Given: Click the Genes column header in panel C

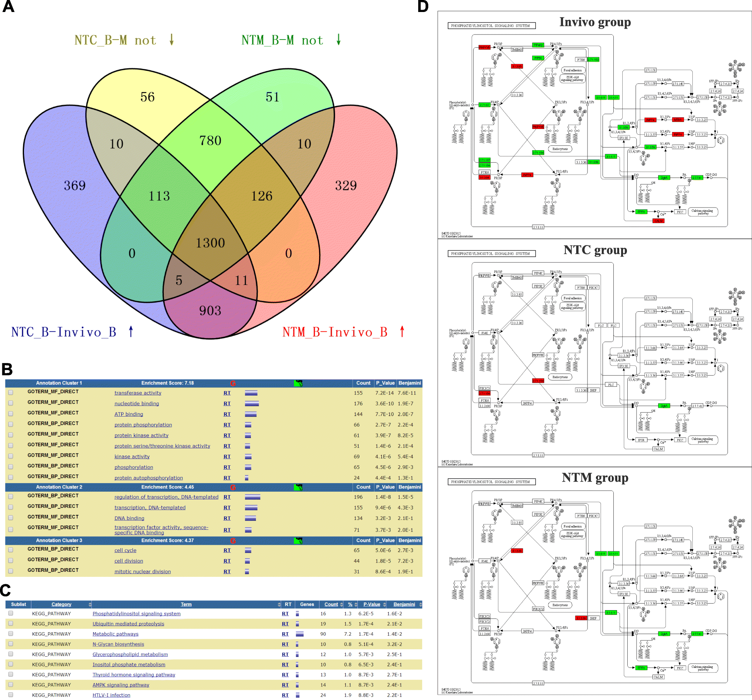Looking at the screenshot, I should coord(307,605).
